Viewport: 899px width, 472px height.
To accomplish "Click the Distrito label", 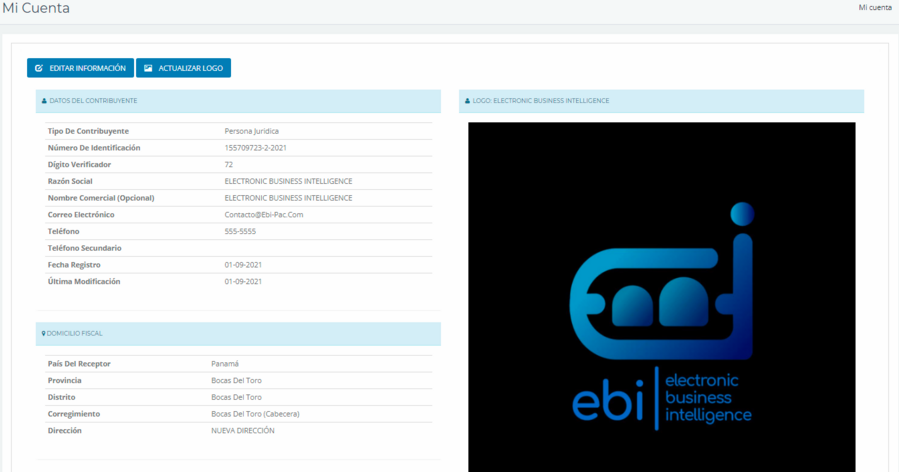I will point(61,397).
